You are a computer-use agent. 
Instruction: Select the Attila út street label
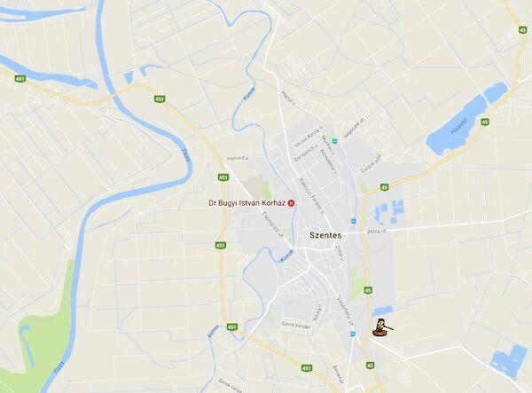(x=376, y=232)
